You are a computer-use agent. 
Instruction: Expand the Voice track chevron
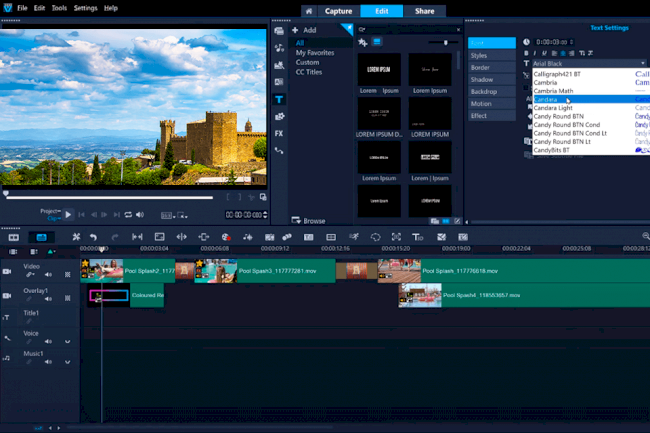pyautogui.click(x=68, y=341)
